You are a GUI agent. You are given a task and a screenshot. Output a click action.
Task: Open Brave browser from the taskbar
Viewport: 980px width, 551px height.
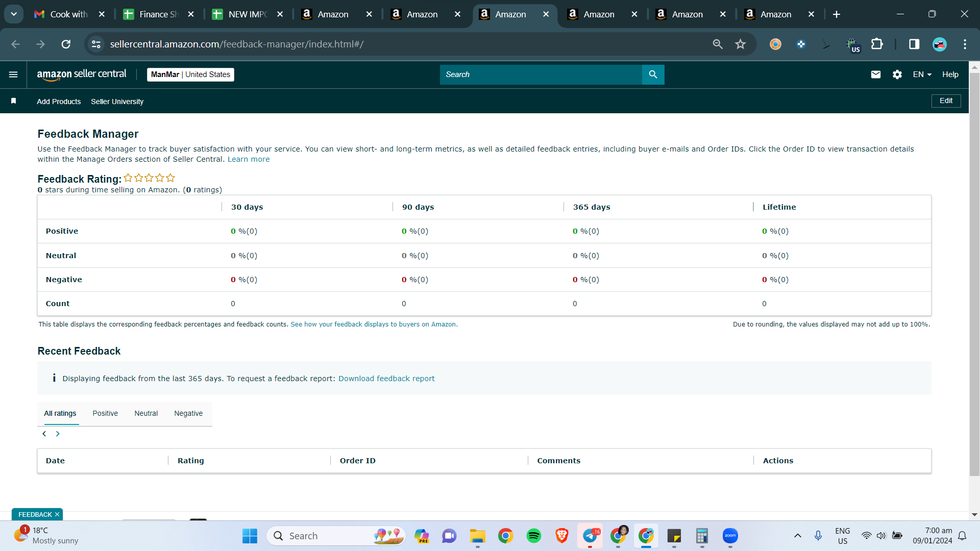(x=561, y=536)
